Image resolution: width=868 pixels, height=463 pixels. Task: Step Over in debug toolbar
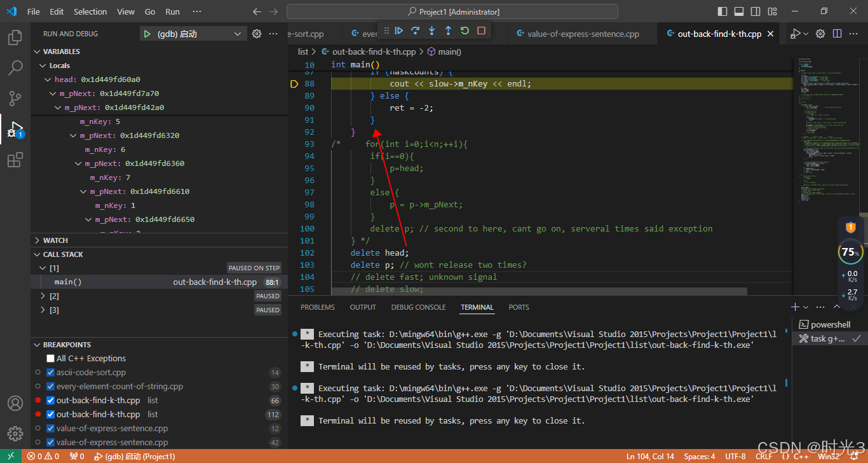pos(416,31)
